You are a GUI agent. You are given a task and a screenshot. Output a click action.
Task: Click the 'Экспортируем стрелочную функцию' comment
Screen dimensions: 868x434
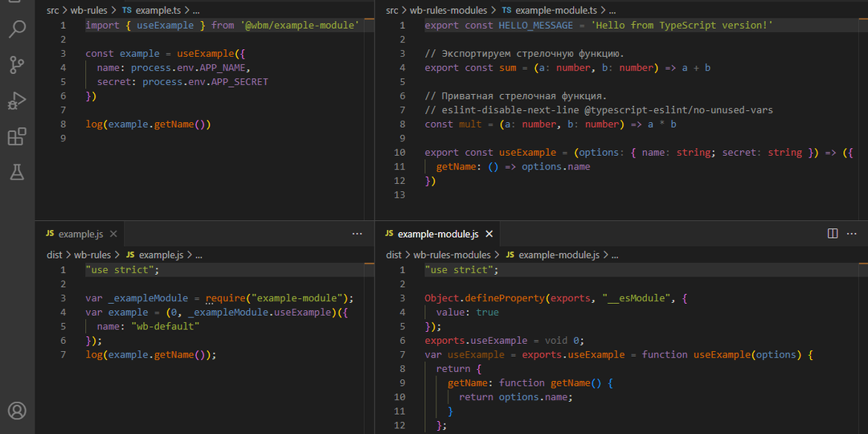(x=525, y=54)
